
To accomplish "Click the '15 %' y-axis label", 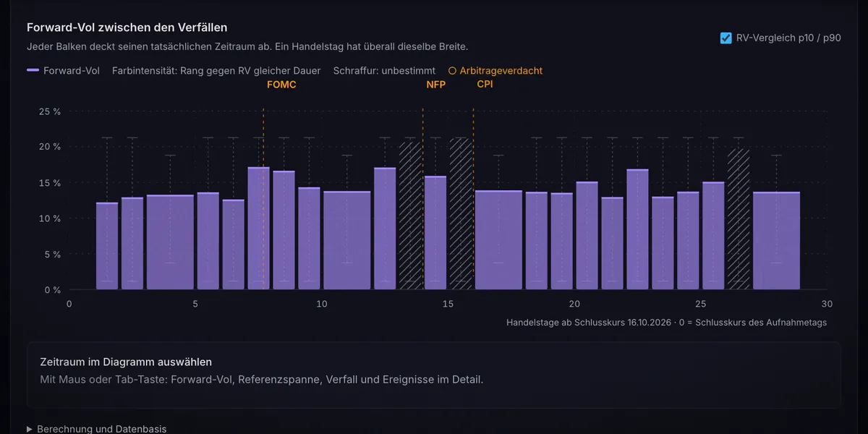I will point(49,182).
